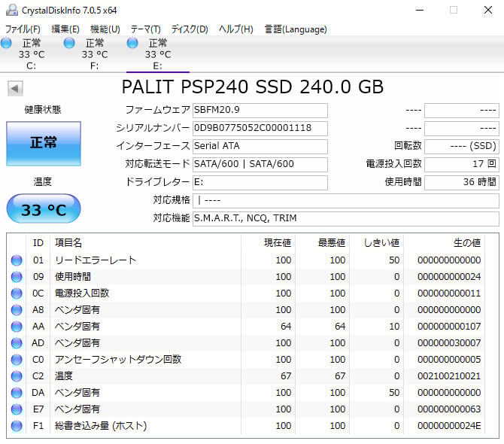Click status orb of attribute DA row

17,393
